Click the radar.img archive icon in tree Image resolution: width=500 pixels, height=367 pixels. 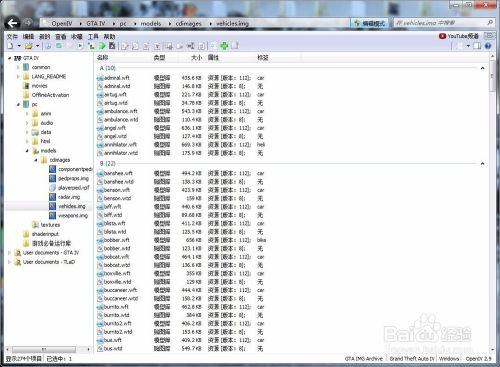coord(52,197)
